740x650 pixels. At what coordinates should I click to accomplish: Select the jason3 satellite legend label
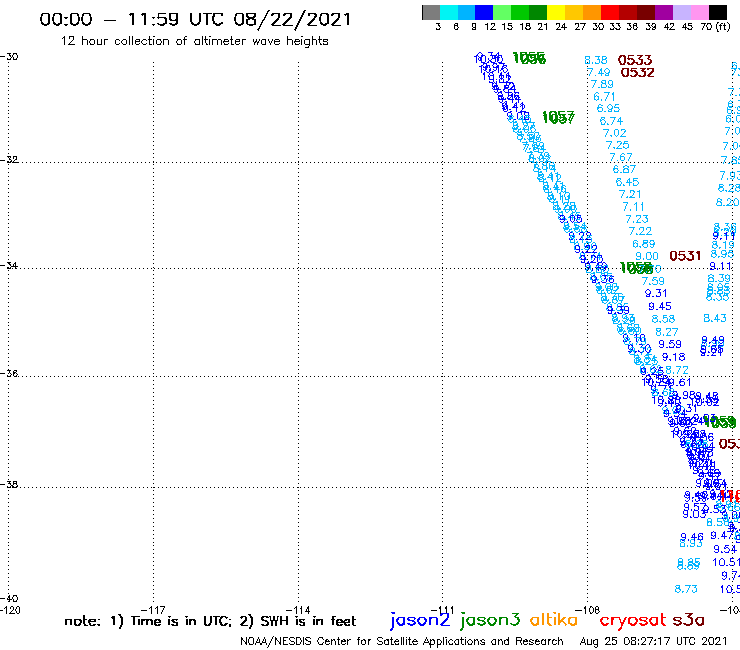pos(490,620)
